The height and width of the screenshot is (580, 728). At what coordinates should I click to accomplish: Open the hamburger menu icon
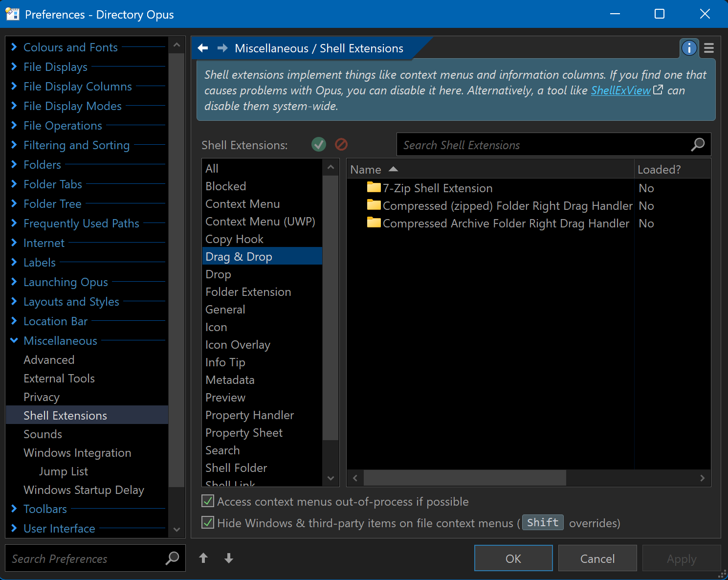[709, 48]
